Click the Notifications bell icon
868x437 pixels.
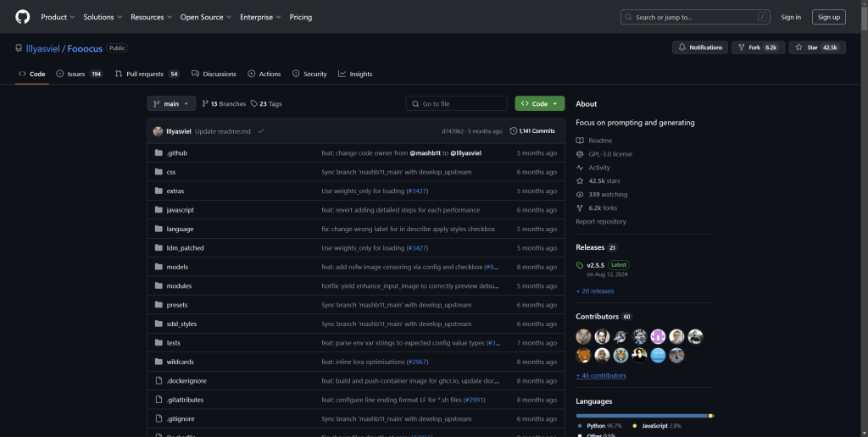pos(682,47)
